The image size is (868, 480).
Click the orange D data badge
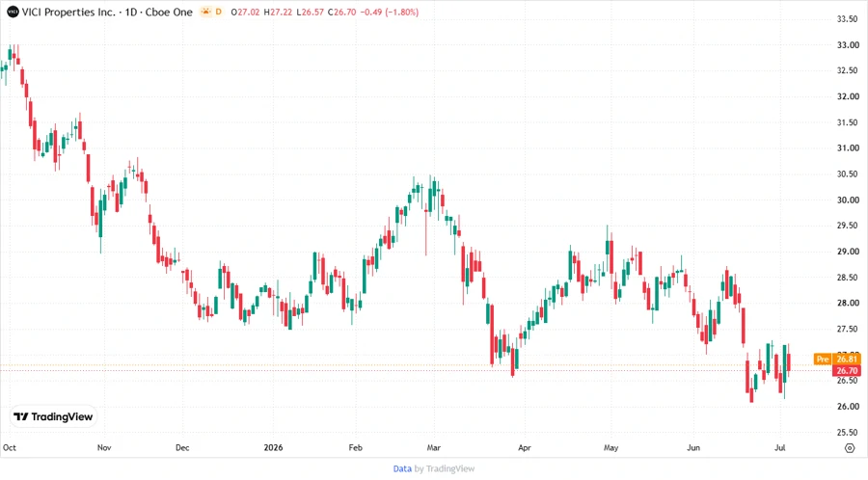pos(219,13)
